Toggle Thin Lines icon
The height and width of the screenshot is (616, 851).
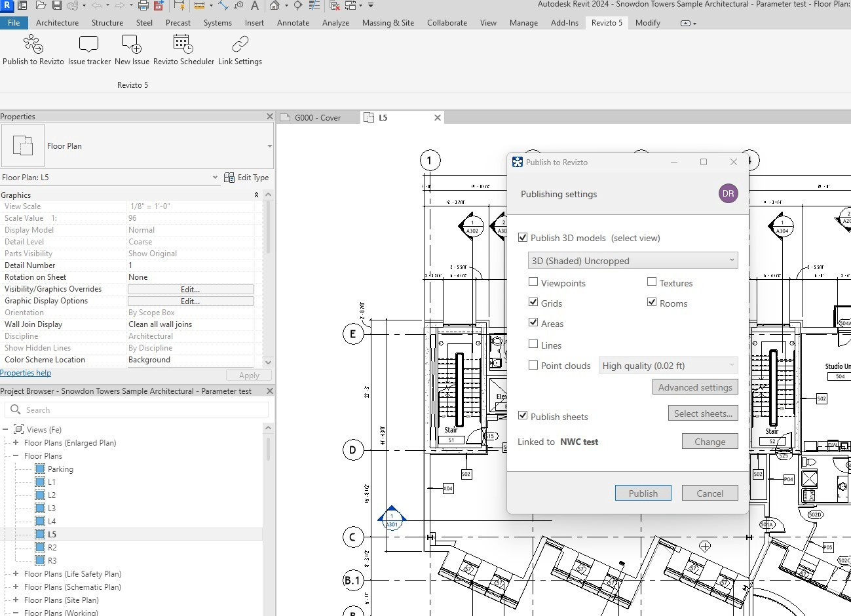(314, 5)
